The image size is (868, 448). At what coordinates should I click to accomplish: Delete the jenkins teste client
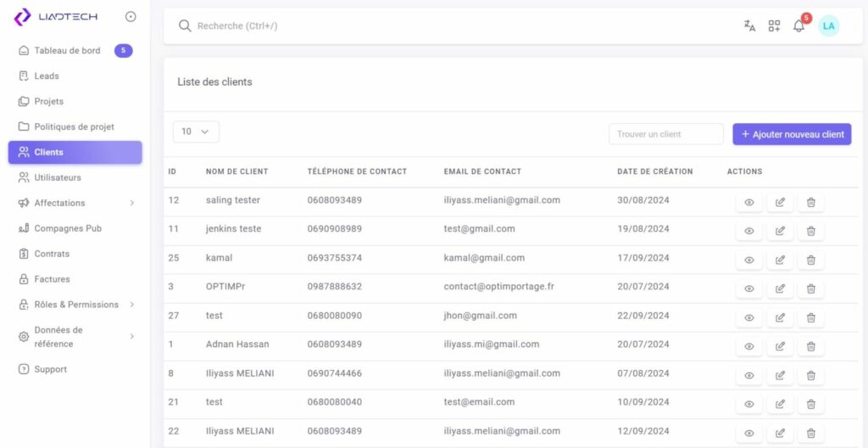coord(810,231)
